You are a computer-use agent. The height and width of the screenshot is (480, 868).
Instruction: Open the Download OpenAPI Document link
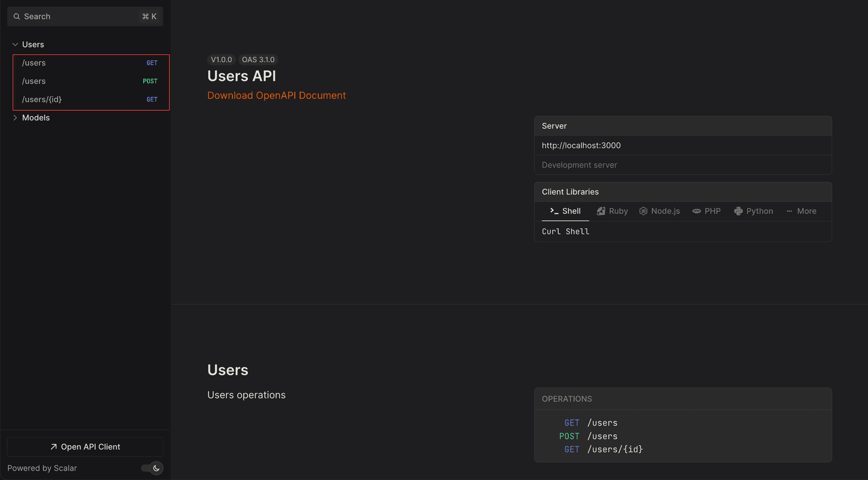pyautogui.click(x=276, y=95)
